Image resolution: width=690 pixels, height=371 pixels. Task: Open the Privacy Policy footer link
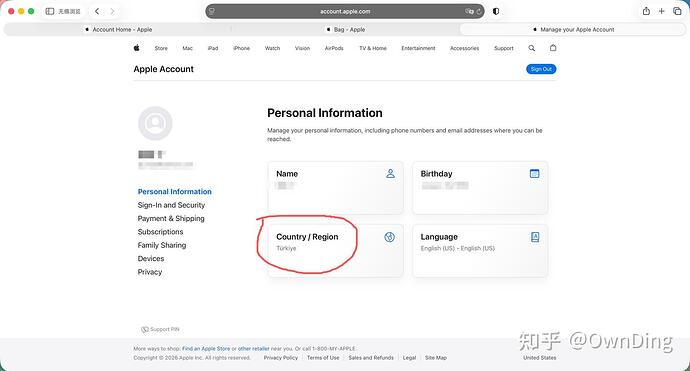click(x=281, y=358)
